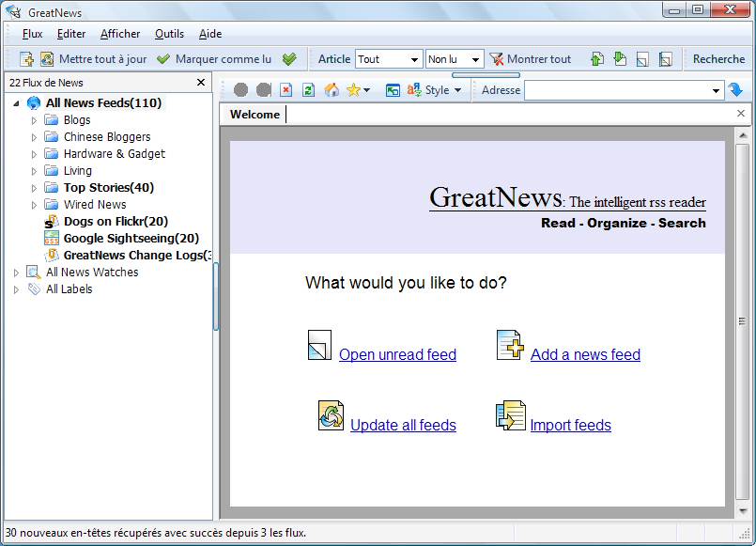The height and width of the screenshot is (546, 756).
Task: Expand the Blogs folder
Action: coord(34,120)
